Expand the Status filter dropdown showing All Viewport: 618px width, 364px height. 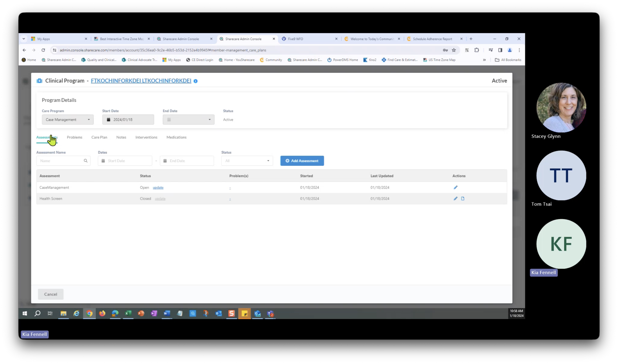tap(247, 161)
